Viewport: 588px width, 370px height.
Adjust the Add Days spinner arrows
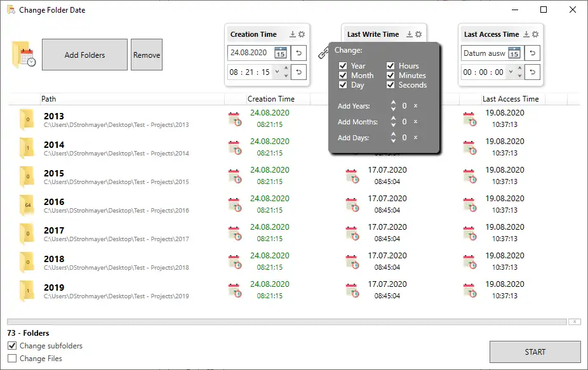(393, 137)
